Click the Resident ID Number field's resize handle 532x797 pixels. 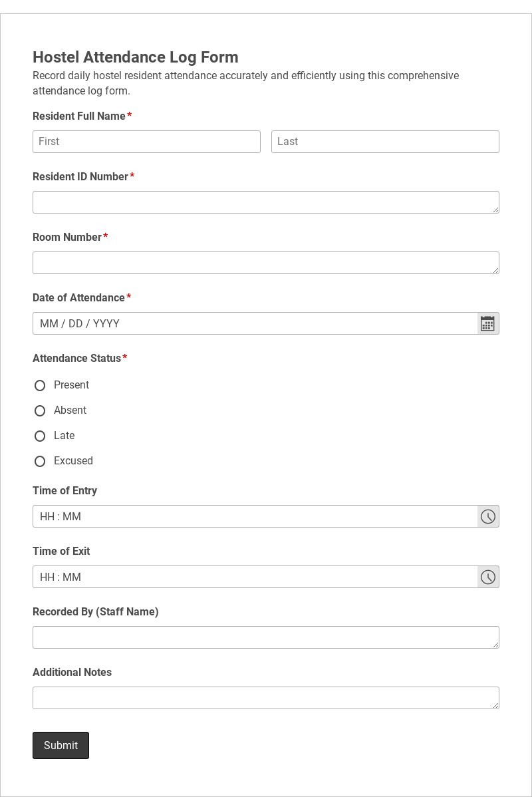point(495,210)
